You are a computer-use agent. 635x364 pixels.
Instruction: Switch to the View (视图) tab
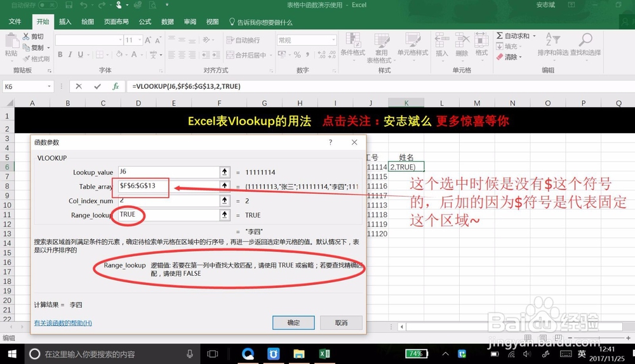tap(212, 22)
